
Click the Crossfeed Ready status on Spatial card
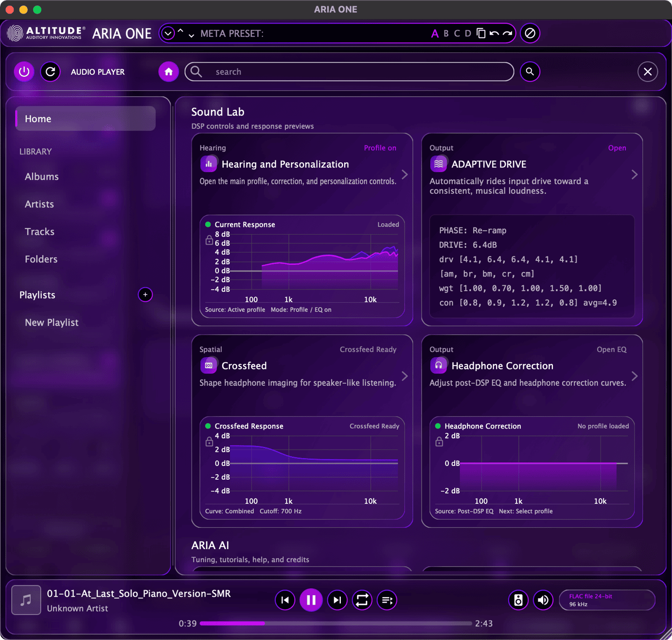pos(368,349)
